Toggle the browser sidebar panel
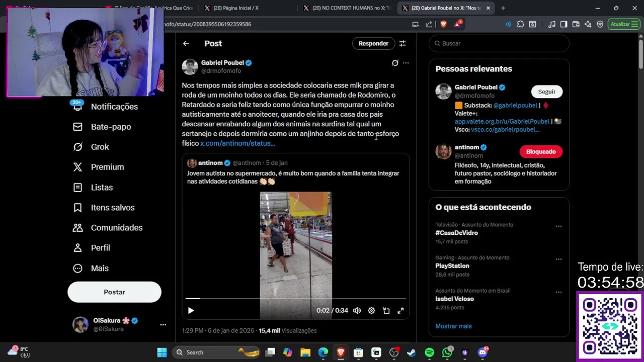This screenshot has width=644, height=362. pos(564,24)
